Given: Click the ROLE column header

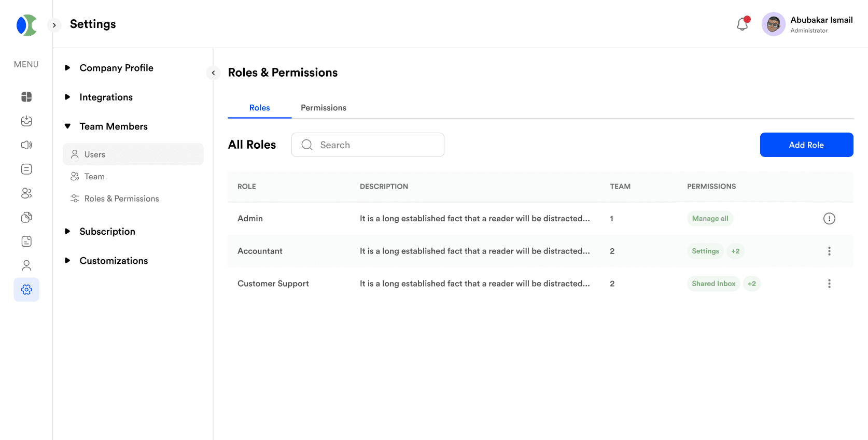Looking at the screenshot, I should 247,187.
